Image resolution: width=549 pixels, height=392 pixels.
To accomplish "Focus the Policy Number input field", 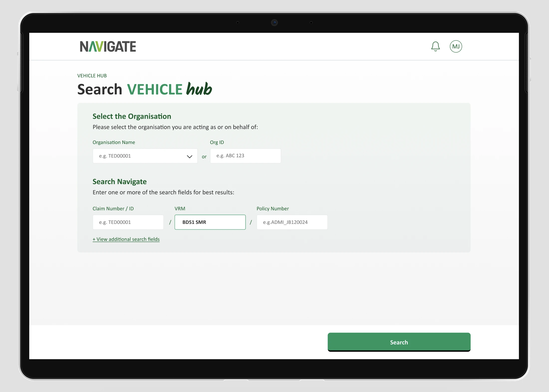I will [292, 222].
